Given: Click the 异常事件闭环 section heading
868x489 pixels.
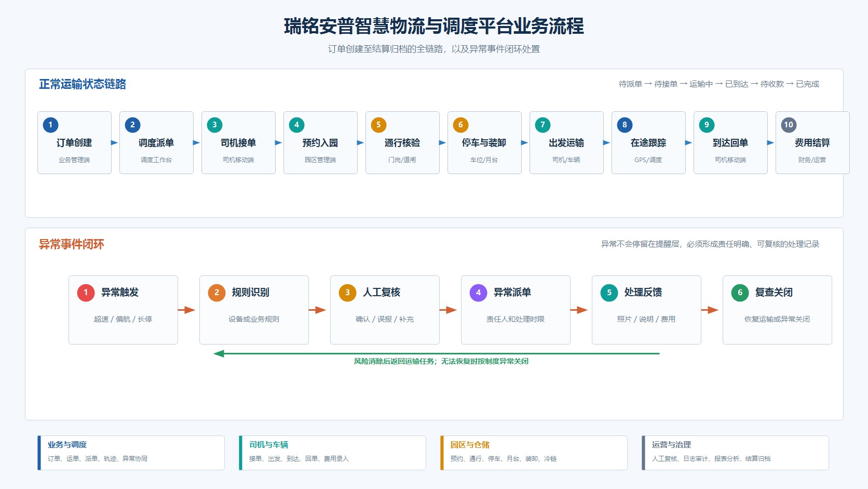Looking at the screenshot, I should click(72, 244).
